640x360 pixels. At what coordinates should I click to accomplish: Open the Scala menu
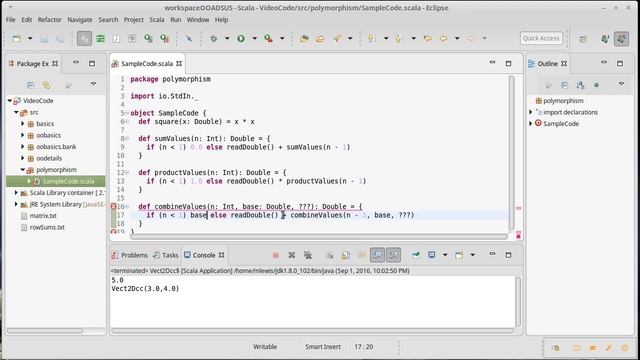[x=156, y=20]
